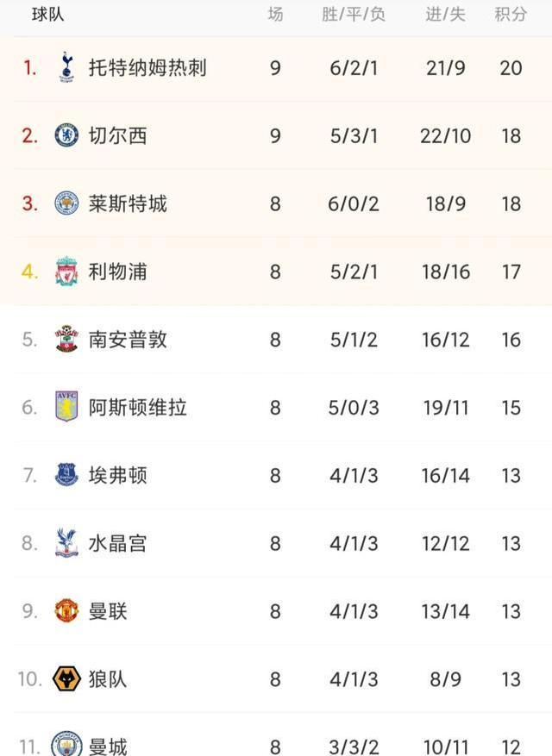This screenshot has width=552, height=756.
Task: Click the Manchester United crest
Action: [x=66, y=611]
